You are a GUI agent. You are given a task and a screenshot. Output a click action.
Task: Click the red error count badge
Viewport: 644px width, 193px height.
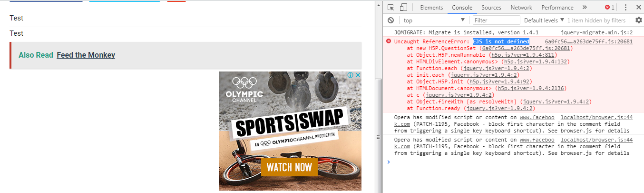tap(610, 7)
